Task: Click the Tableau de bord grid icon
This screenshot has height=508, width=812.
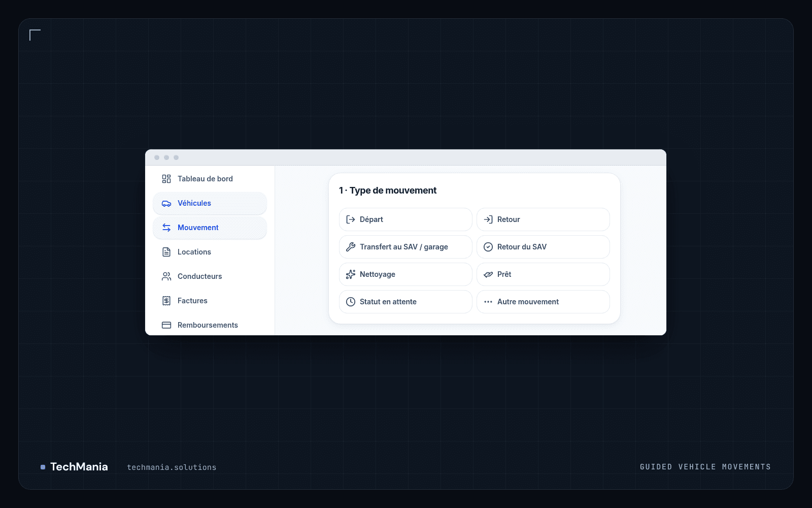Action: click(x=166, y=179)
